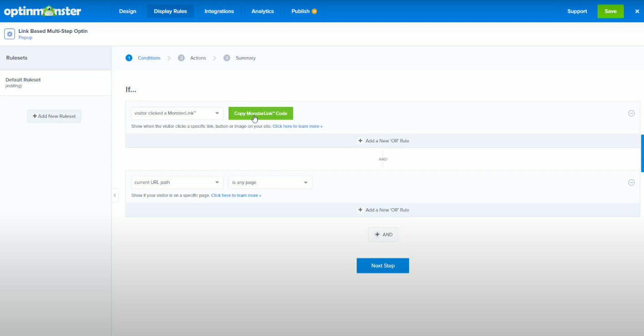The image size is (644, 336).
Task: Click the 'Rulesets' sidebar heading
Action: point(17,58)
